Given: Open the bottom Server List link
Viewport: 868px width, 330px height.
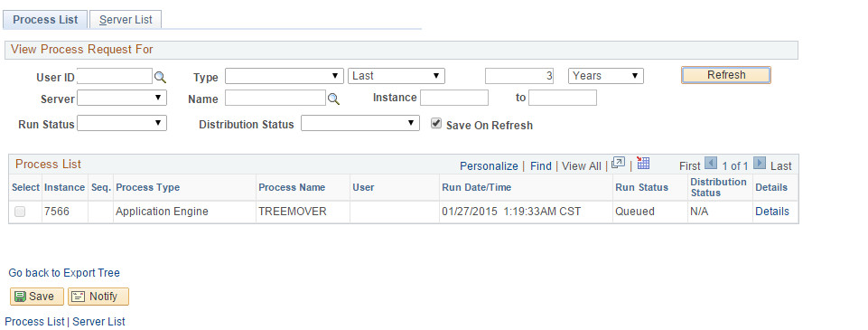Looking at the screenshot, I should (98, 321).
